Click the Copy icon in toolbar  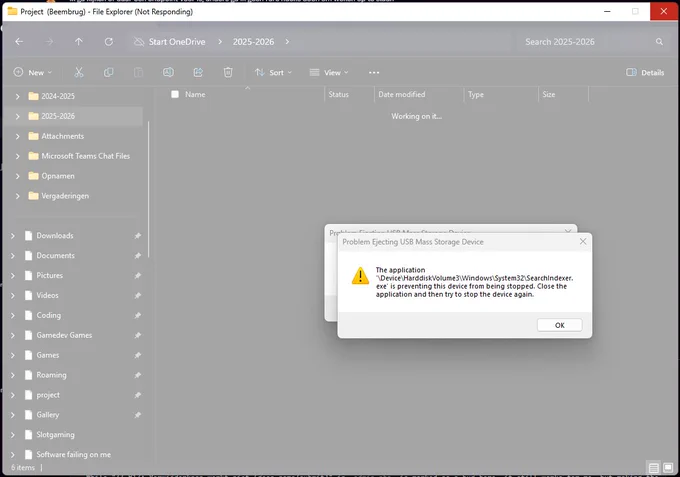[x=108, y=72]
